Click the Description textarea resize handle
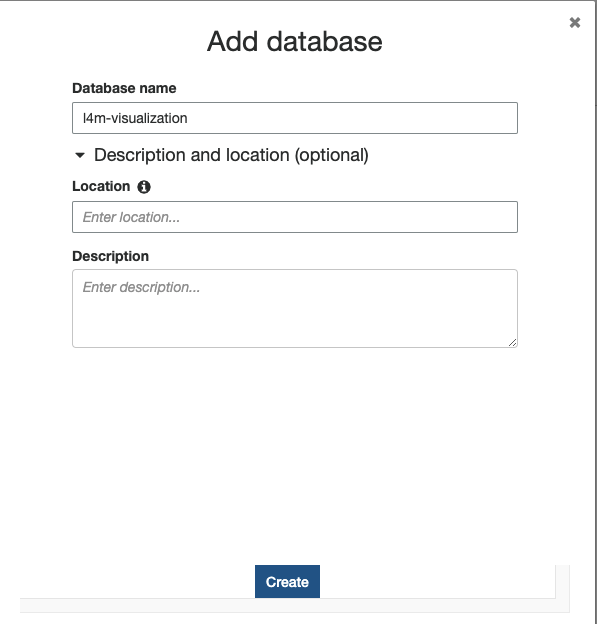This screenshot has width=597, height=624. (513, 343)
